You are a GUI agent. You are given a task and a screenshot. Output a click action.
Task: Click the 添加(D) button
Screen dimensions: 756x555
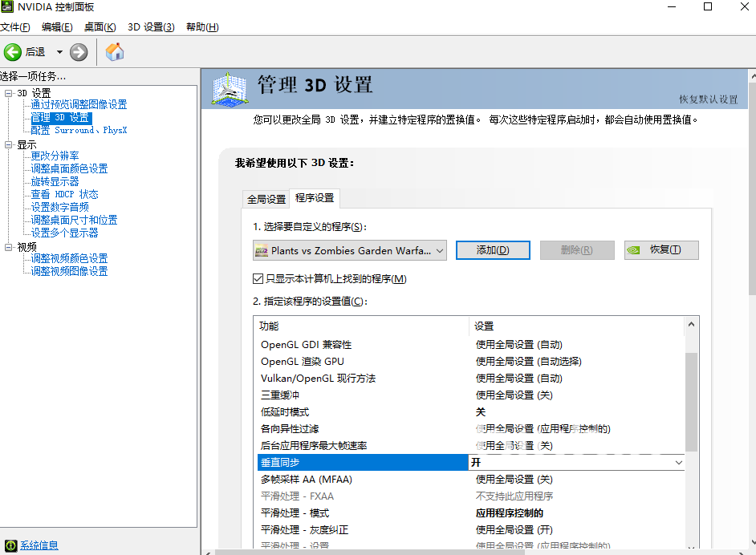click(x=493, y=250)
